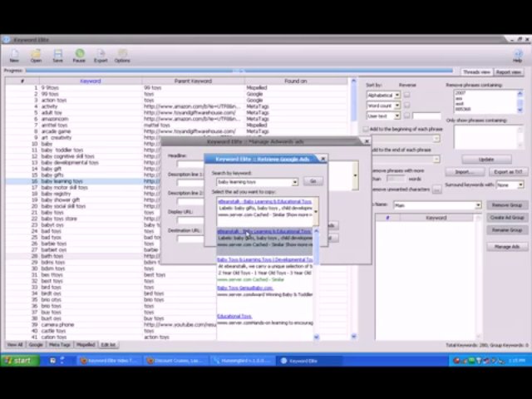
Task: Enable 'Add to the beginning of each phrase'
Action: click(x=366, y=130)
